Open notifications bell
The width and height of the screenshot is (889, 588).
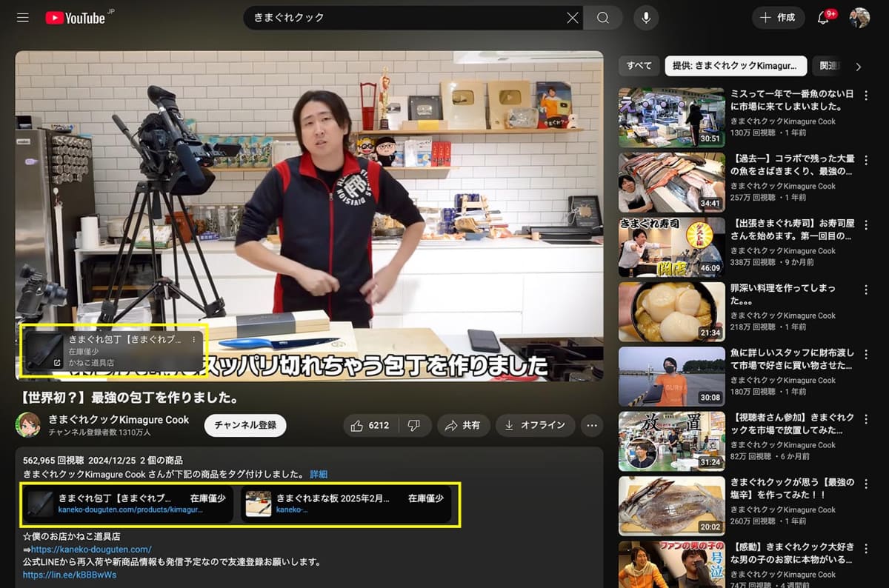824,18
